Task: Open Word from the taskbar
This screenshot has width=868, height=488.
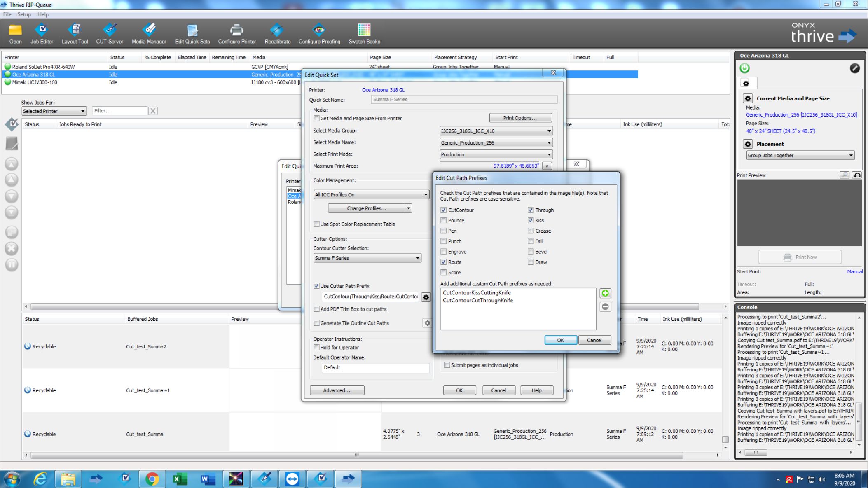Action: pyautogui.click(x=208, y=479)
